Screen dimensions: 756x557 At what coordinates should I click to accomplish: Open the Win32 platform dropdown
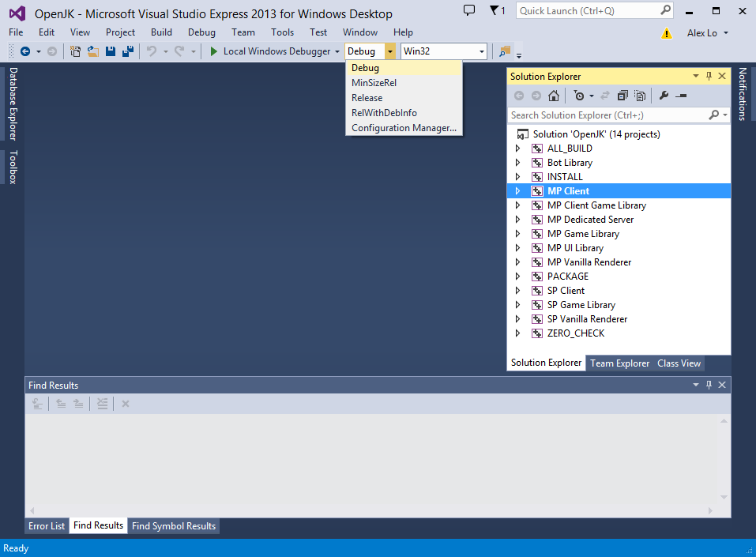click(481, 51)
